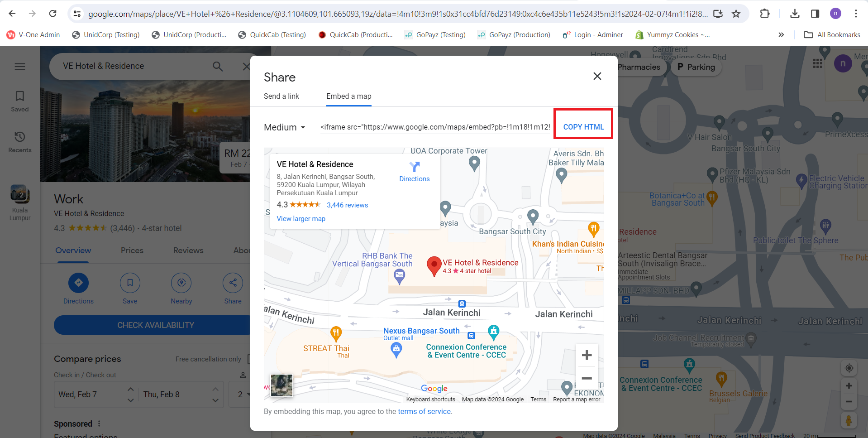
Task: Click View larger map link
Action: 301,219
